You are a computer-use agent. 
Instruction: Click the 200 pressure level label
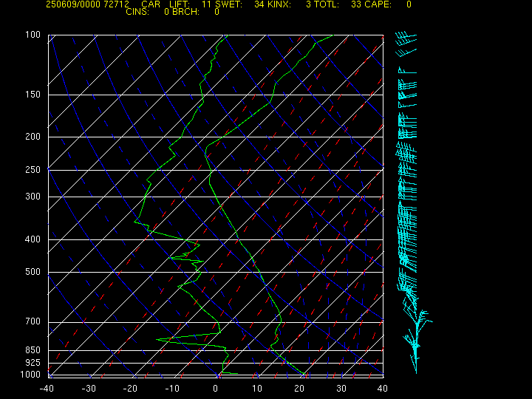(x=33, y=137)
